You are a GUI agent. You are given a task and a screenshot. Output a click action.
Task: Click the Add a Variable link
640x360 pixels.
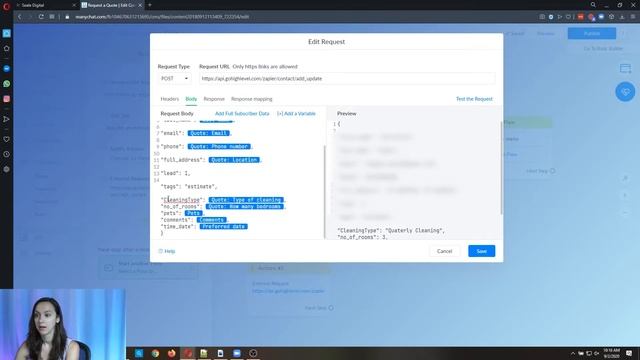(296, 113)
